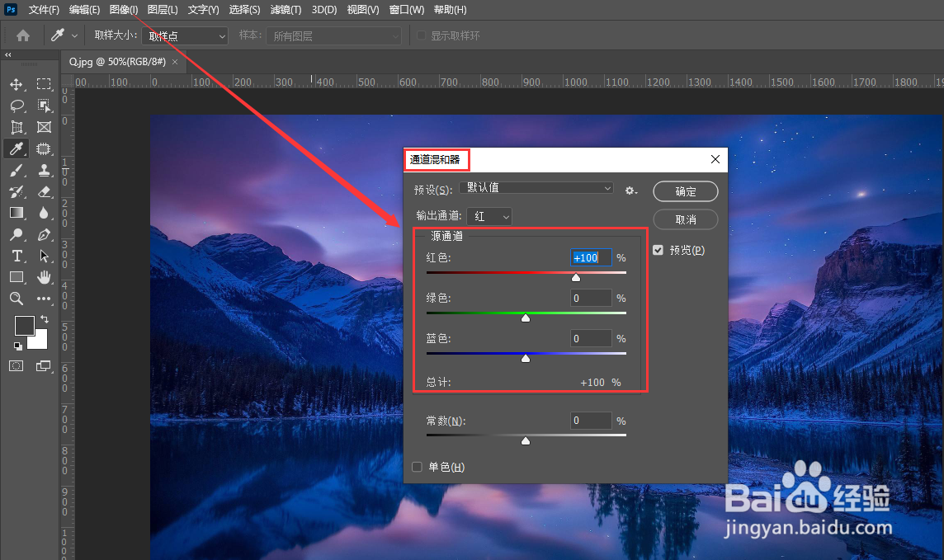
Task: Select the Pen tool
Action: [x=44, y=234]
